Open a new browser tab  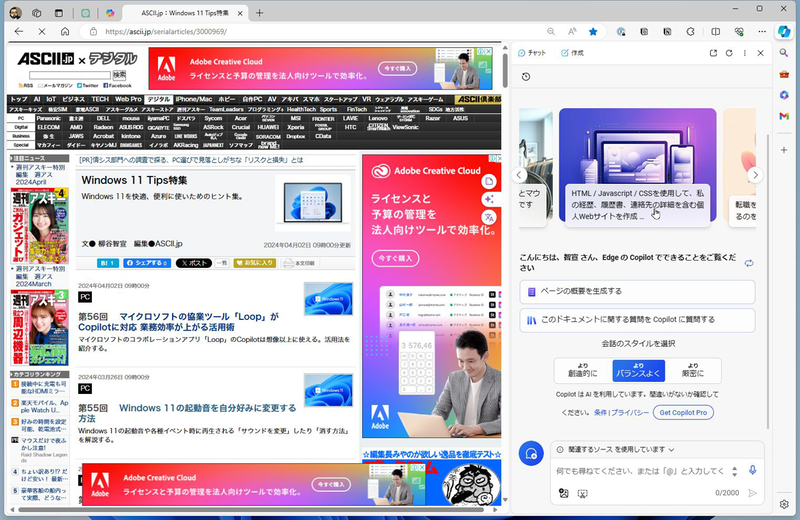tap(259, 13)
